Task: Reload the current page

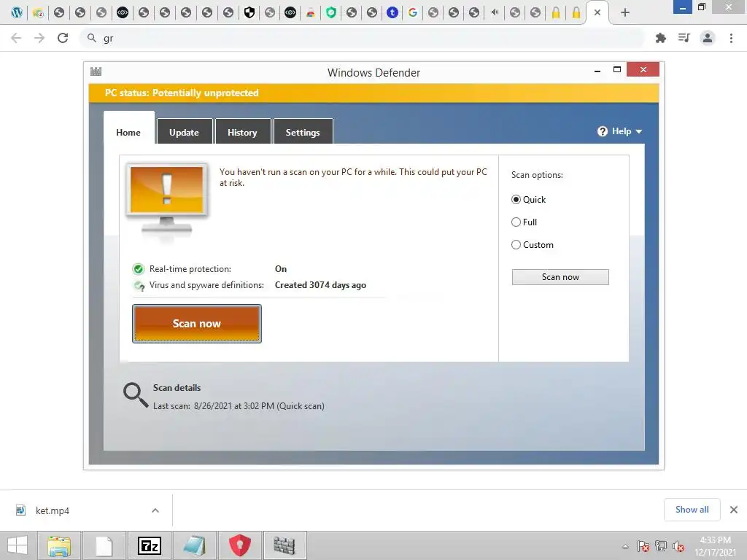Action: point(63,38)
